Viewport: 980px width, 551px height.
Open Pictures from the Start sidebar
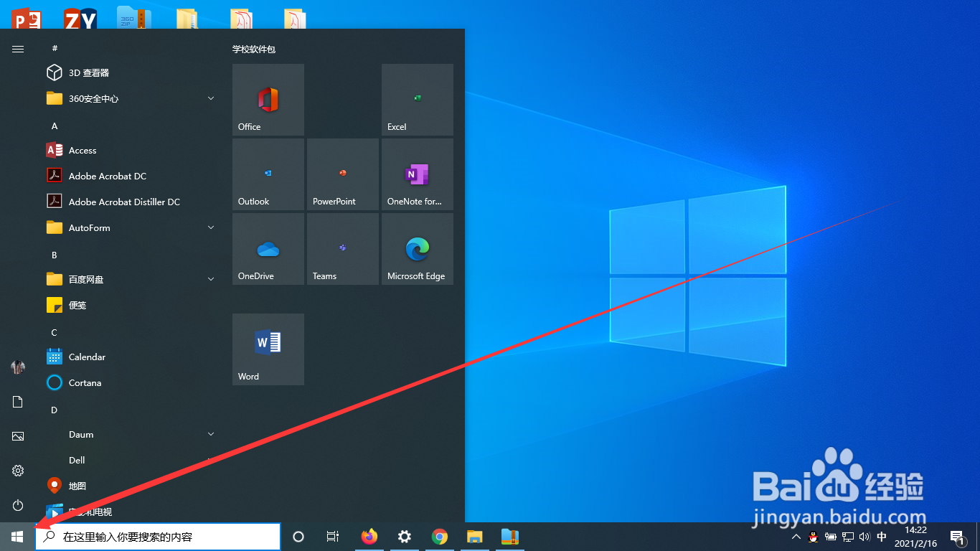click(18, 436)
